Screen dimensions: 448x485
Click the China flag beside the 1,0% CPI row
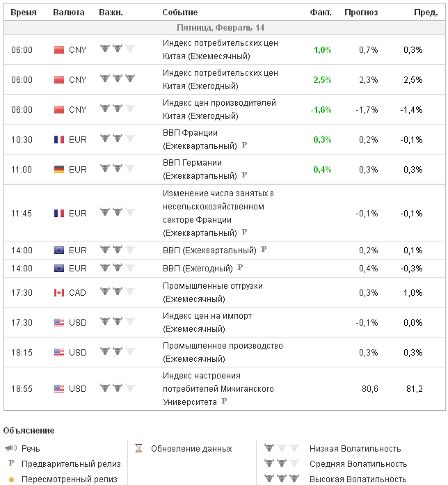[59, 50]
